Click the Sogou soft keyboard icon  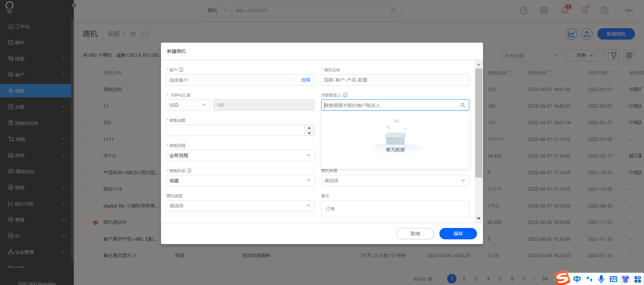pyautogui.click(x=613, y=279)
